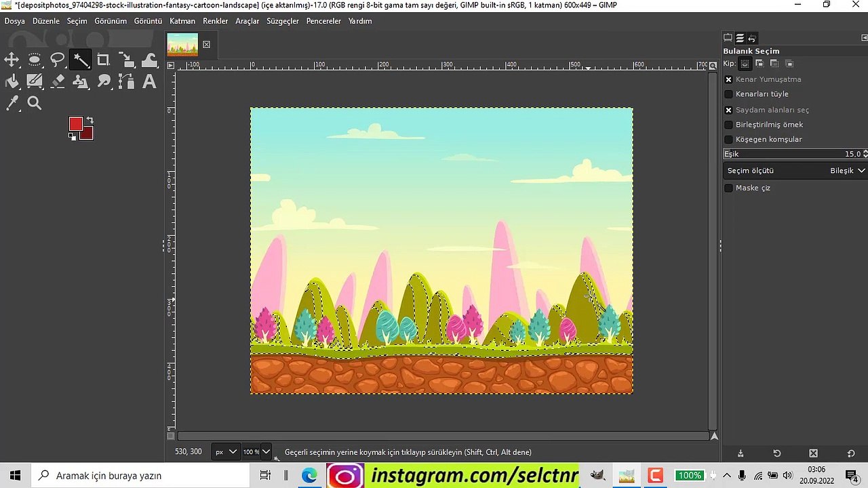Screen dimensions: 868x488
Task: Select the Move tool
Action: pos(12,60)
